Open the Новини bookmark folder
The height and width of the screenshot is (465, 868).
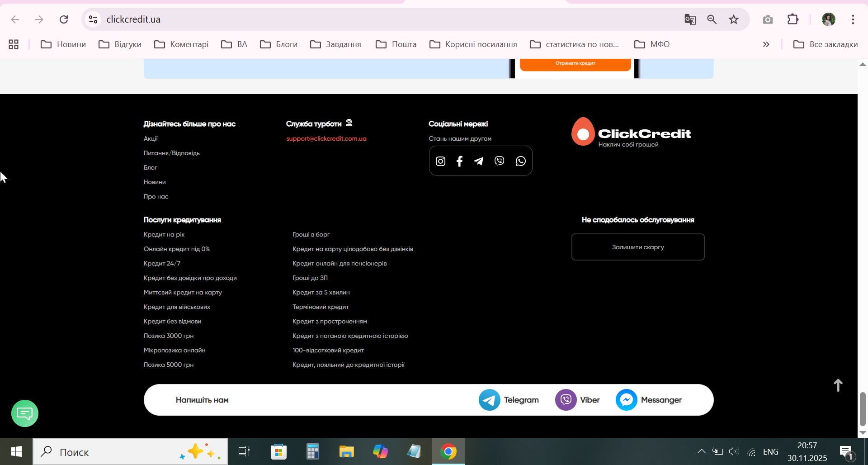[x=63, y=44]
